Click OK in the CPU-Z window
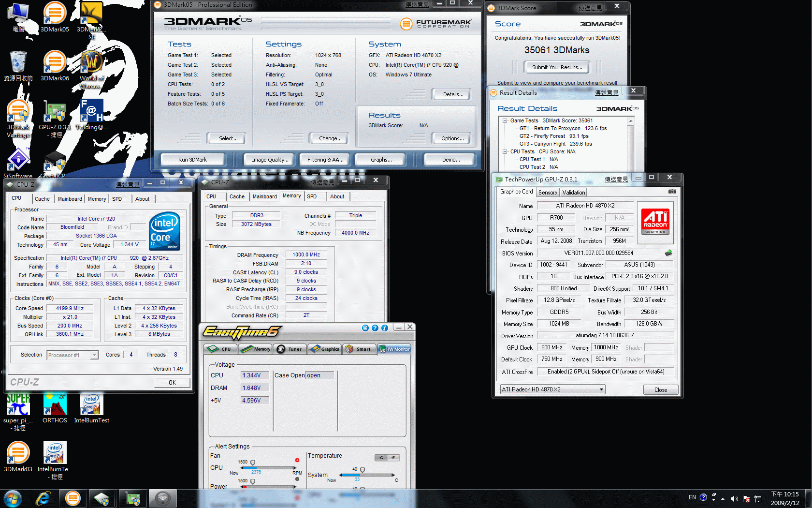Screen dimensions: 812x508 [173, 383]
